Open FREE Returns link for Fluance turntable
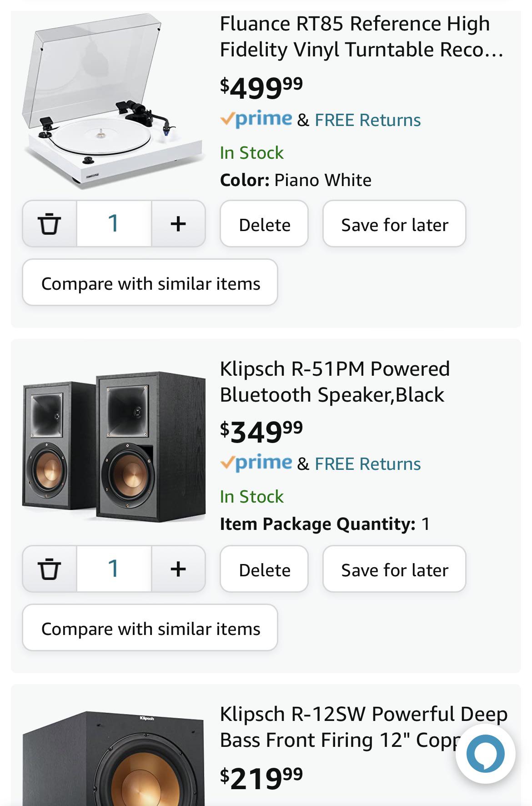This screenshot has height=806, width=532. (367, 120)
